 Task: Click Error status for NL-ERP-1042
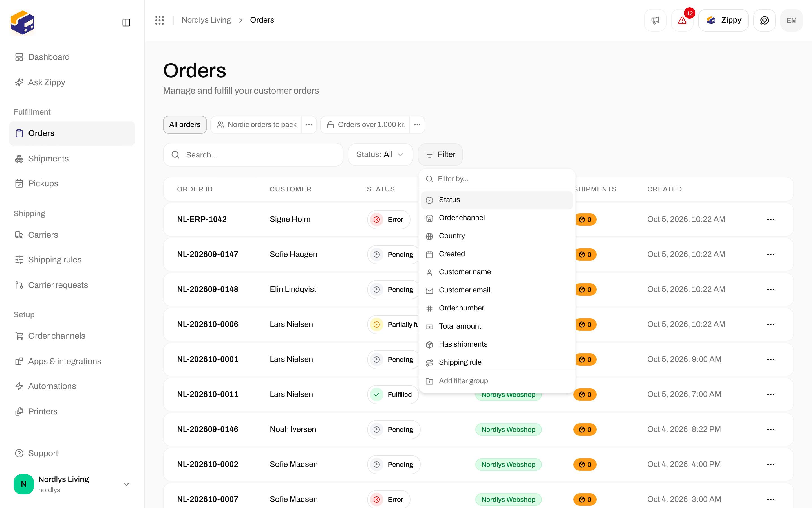coord(389,219)
